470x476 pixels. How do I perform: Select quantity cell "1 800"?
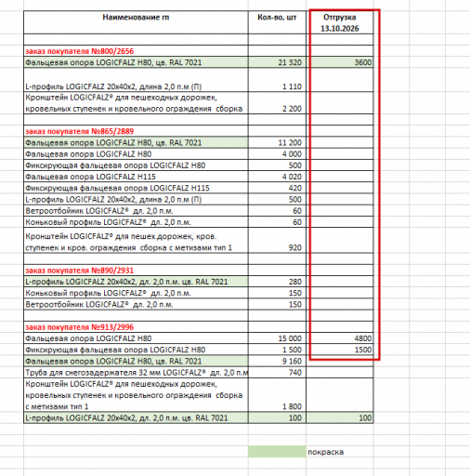tap(277, 395)
